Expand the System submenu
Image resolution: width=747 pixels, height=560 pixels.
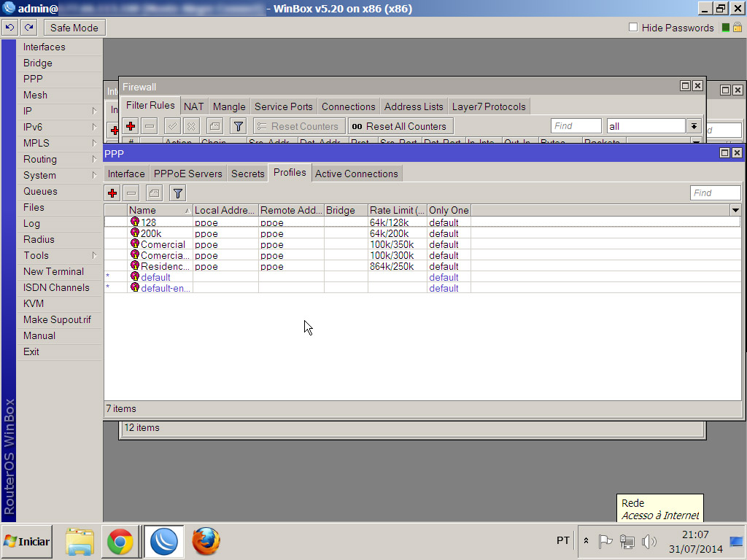tap(94, 175)
